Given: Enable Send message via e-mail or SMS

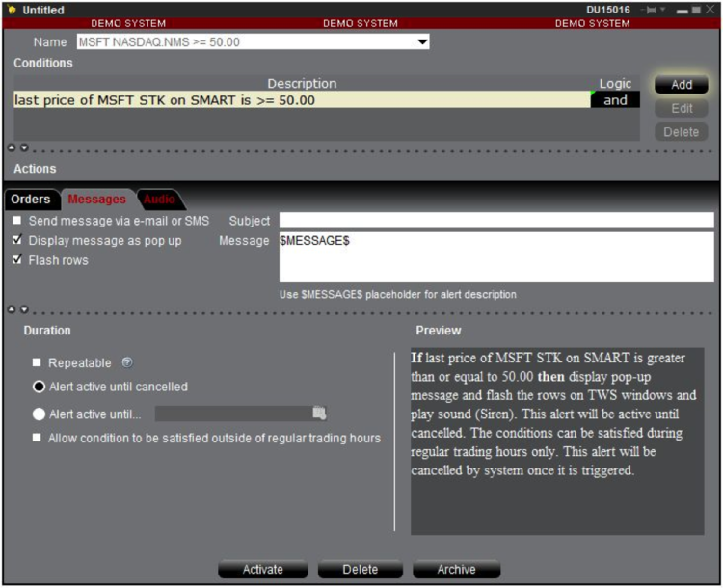Looking at the screenshot, I should [17, 221].
